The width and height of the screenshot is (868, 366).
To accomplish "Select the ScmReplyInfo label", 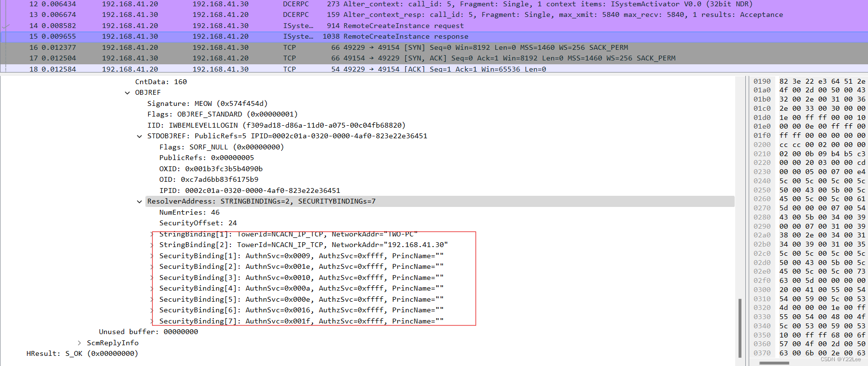I will point(113,343).
